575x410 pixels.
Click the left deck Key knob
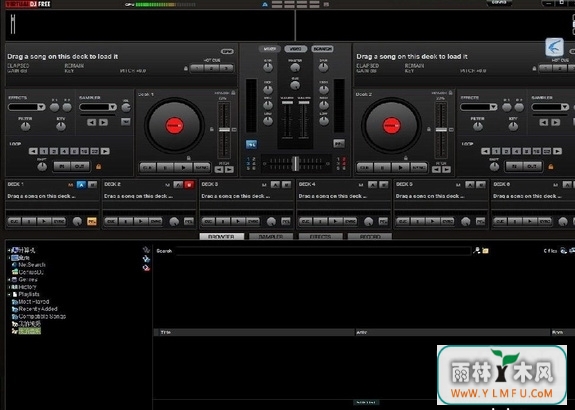(x=61, y=127)
